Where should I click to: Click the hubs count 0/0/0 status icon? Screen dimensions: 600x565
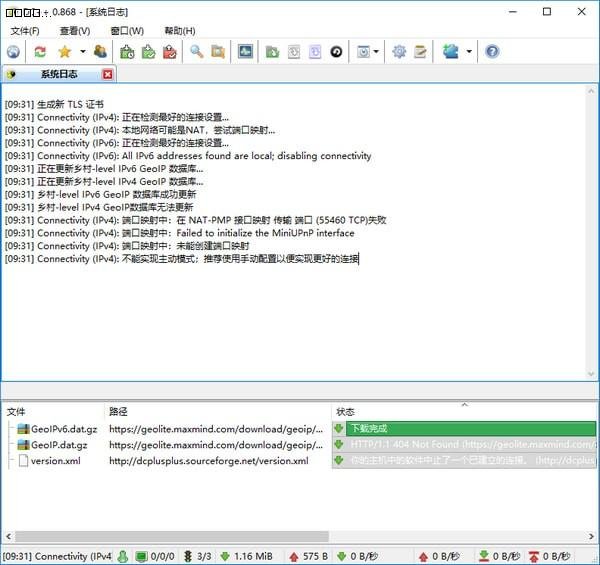click(x=142, y=556)
